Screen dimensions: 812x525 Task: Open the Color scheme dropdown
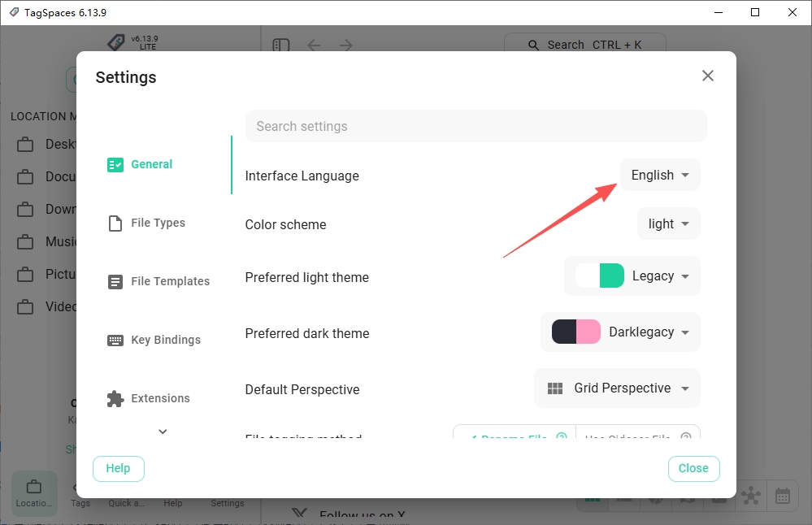point(668,223)
